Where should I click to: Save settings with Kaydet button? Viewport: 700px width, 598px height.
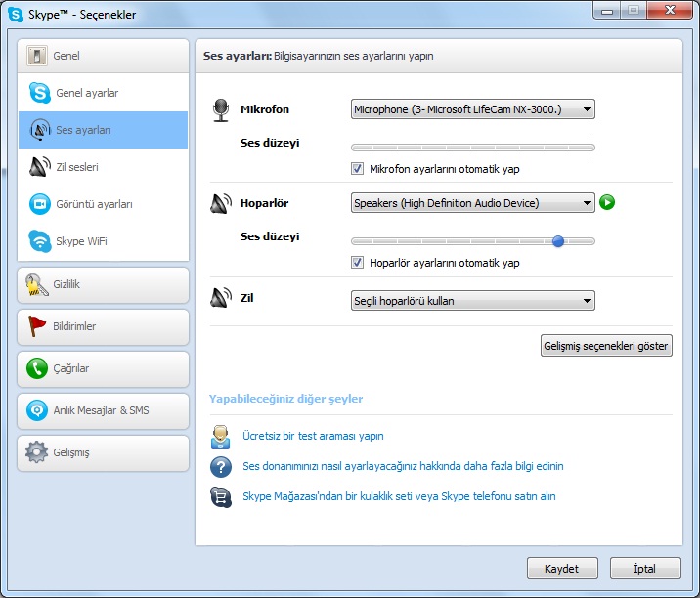pos(562,568)
